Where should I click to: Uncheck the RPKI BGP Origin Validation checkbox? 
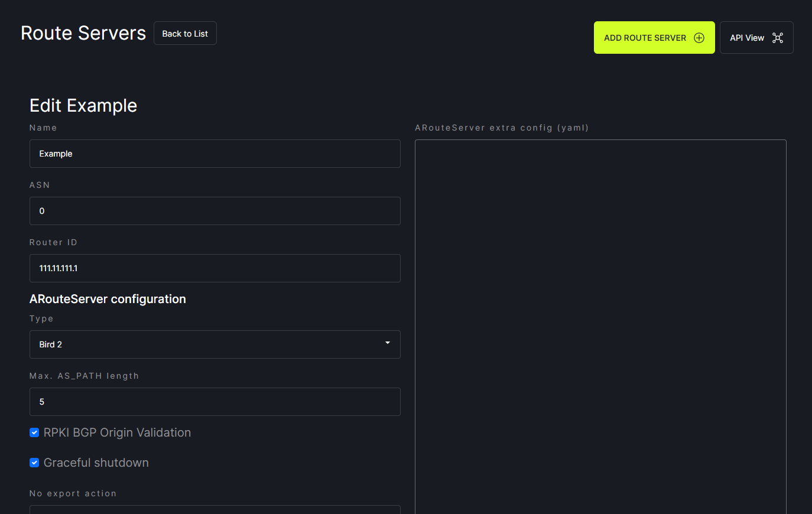(34, 432)
